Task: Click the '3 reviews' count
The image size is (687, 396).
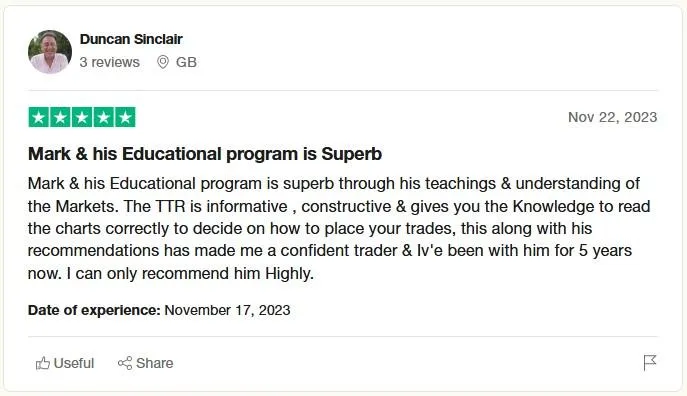Action: click(x=110, y=62)
